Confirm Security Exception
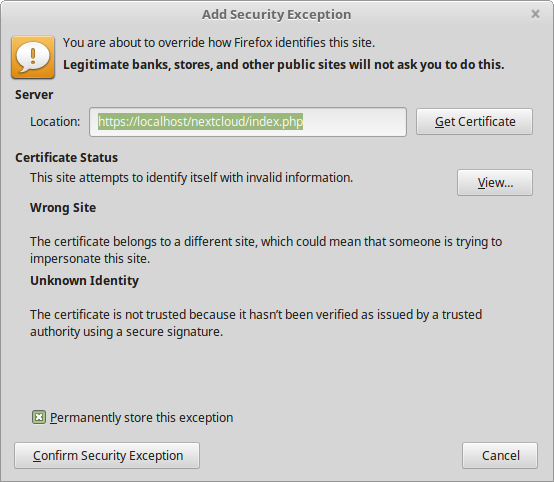Viewport: 554px width, 482px height. pyautogui.click(x=107, y=455)
